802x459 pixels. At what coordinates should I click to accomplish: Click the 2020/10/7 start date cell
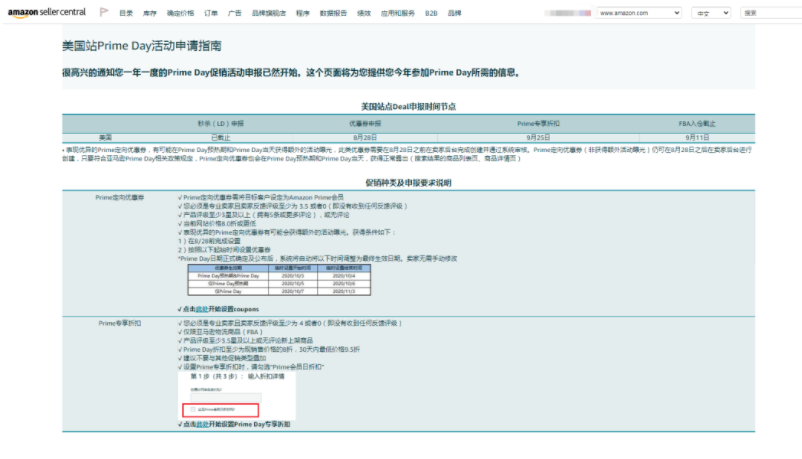293,291
